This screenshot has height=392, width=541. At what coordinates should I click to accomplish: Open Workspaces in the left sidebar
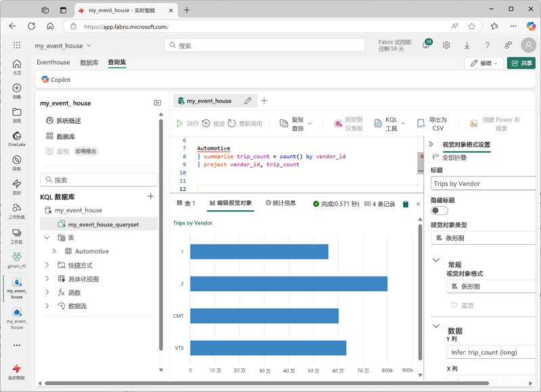coord(16,236)
